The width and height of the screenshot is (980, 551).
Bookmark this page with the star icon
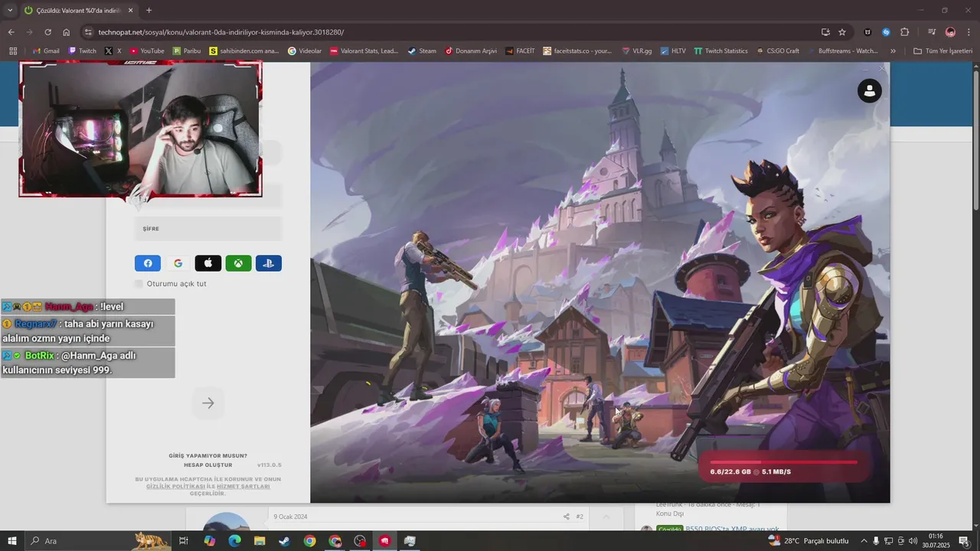(842, 32)
